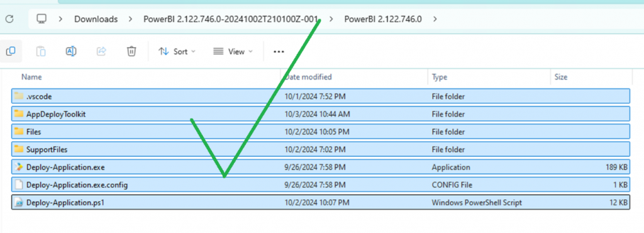644x233 pixels.
Task: Expand chevron after Downloads breadcrumb
Action: pos(130,19)
